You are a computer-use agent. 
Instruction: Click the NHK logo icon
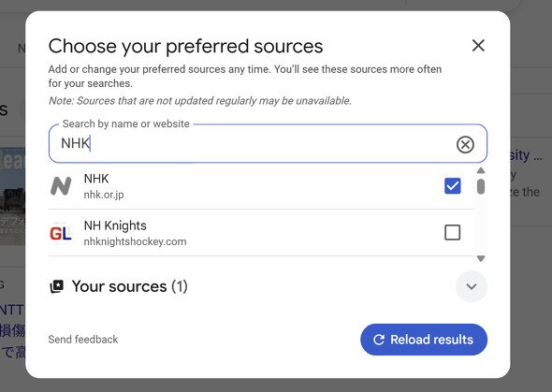point(61,186)
